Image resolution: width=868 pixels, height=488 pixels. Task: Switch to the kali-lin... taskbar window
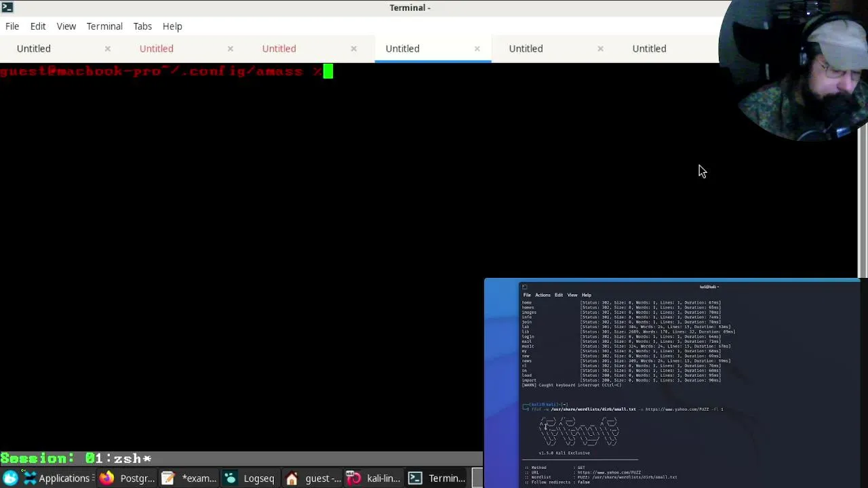coord(374,478)
